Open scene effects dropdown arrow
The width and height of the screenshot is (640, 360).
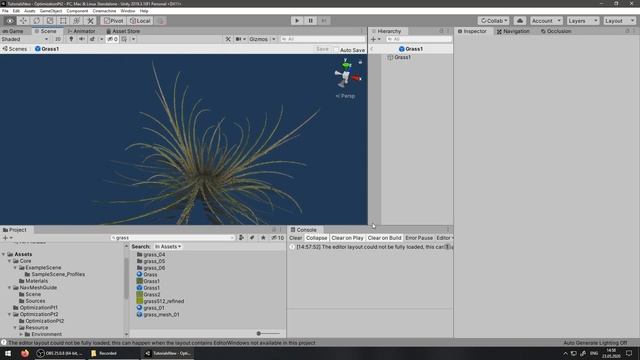click(101, 39)
